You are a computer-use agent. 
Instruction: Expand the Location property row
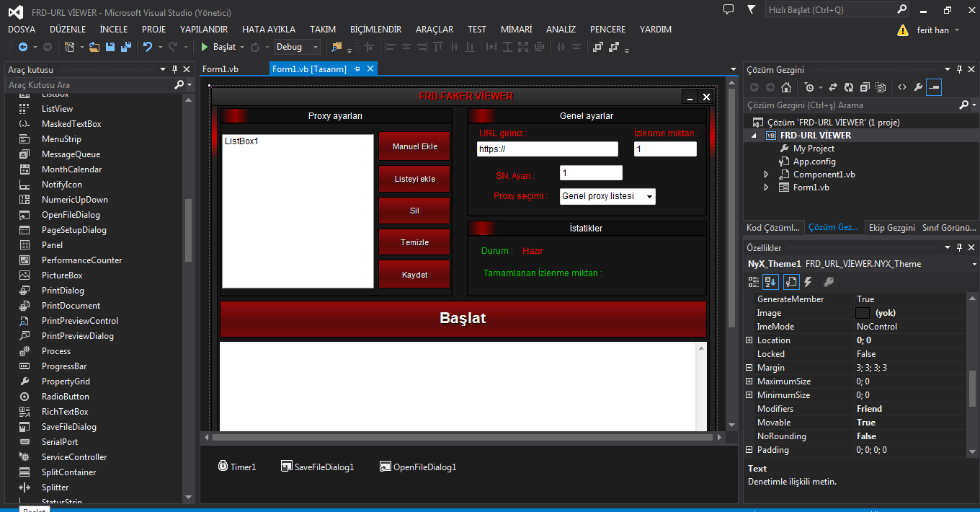click(749, 340)
